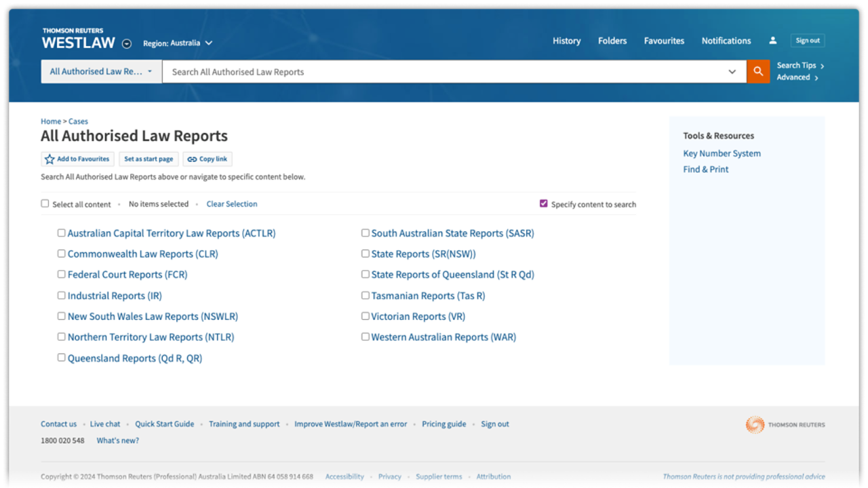868x488 pixels.
Task: Check the Federal Court Reports (FCR) box
Action: point(61,274)
